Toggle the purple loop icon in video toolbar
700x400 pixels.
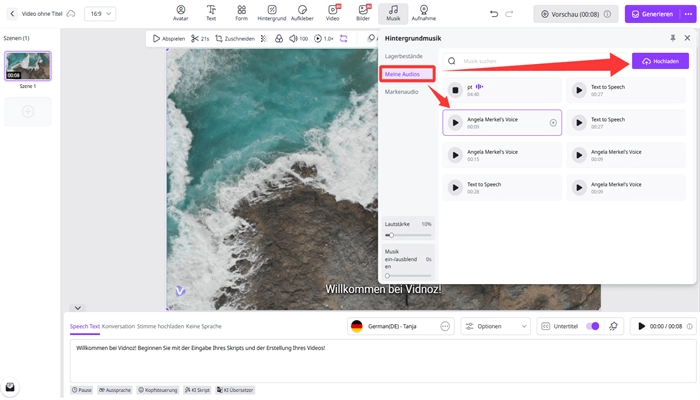point(344,38)
